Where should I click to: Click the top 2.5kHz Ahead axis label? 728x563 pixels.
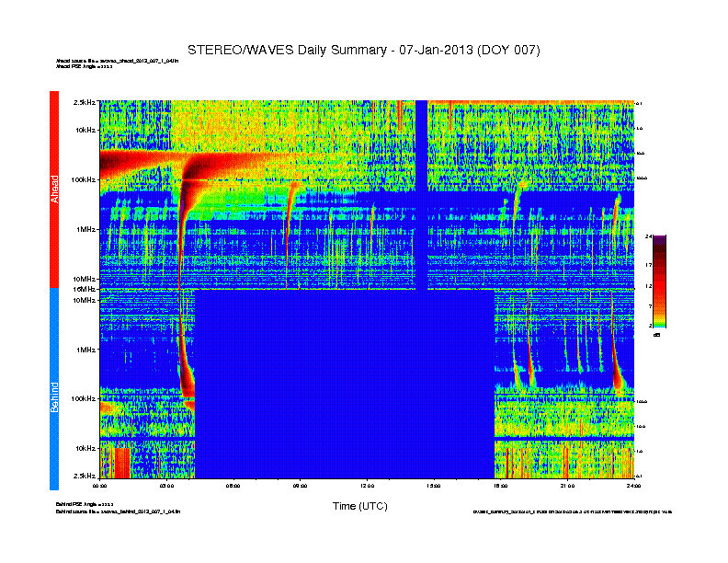click(x=85, y=102)
